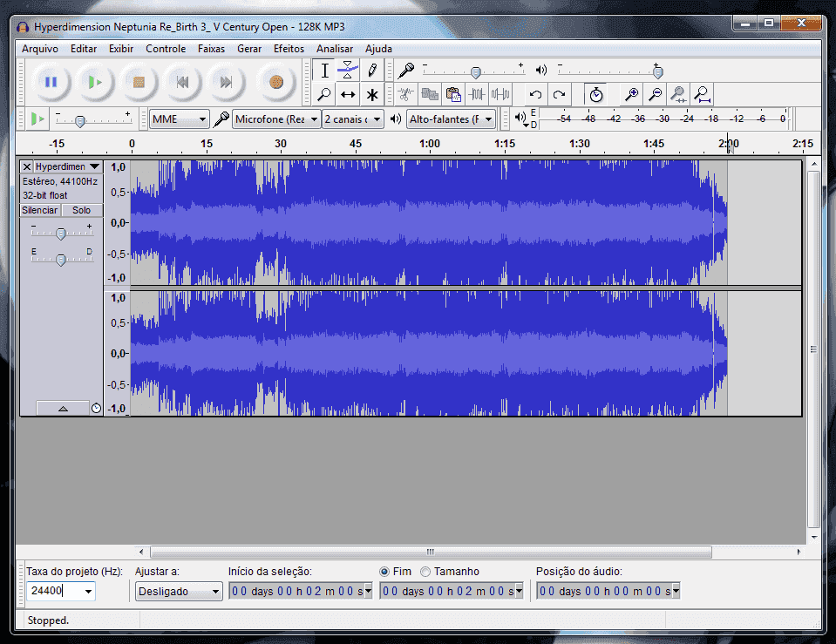Open the MME audio host dropdown
Image resolution: width=836 pixels, height=644 pixels.
(179, 119)
